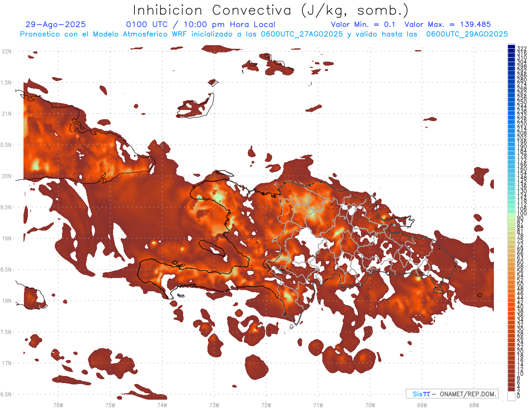The height and width of the screenshot is (411, 532).
Task: Pick the dark blue 322 swatch on color scale
Action: [512, 47]
